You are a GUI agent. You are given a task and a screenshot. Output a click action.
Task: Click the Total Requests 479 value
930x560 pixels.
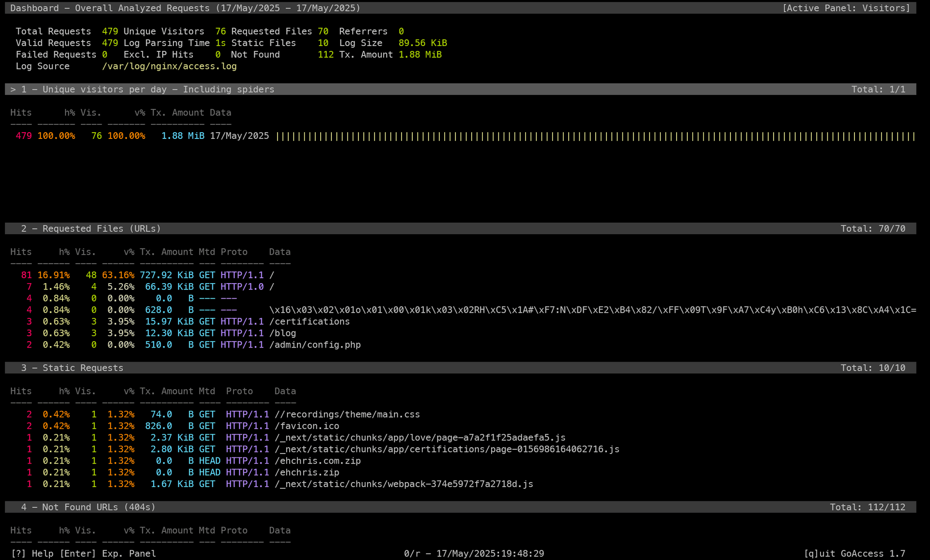click(110, 31)
